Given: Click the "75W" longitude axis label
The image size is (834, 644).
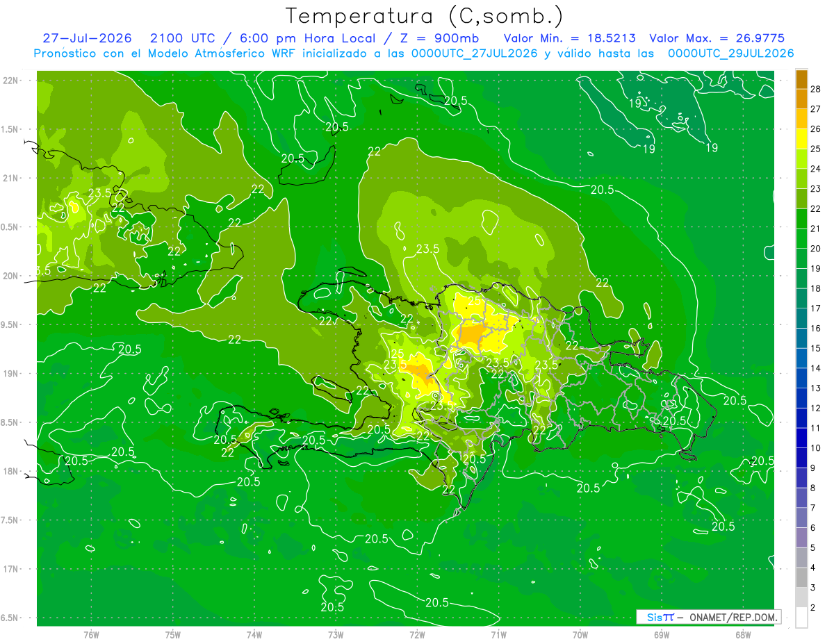Looking at the screenshot, I should click(x=173, y=635).
